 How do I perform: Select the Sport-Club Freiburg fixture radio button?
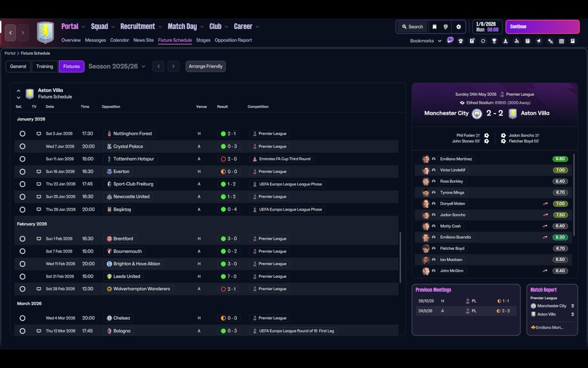[22, 184]
